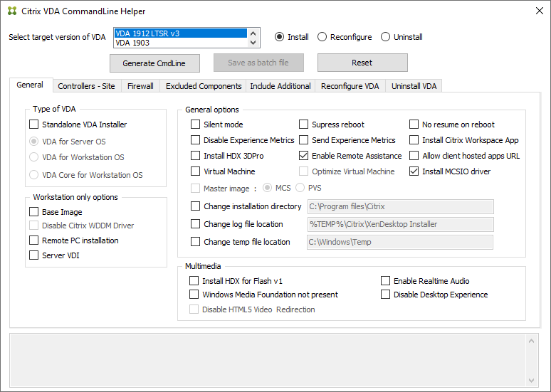551x392 pixels.
Task: Check Change temp file location
Action: 195,242
